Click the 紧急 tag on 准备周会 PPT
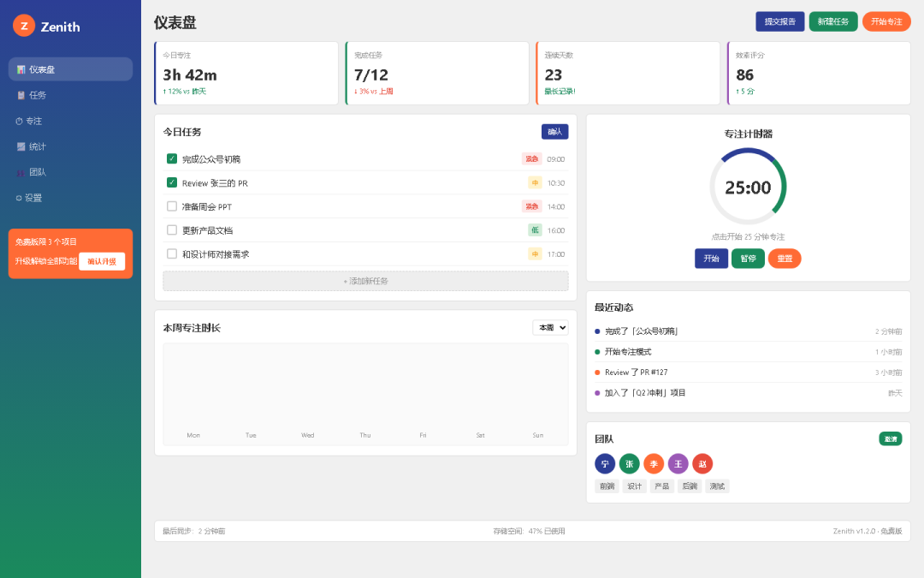924x578 pixels. pos(531,206)
